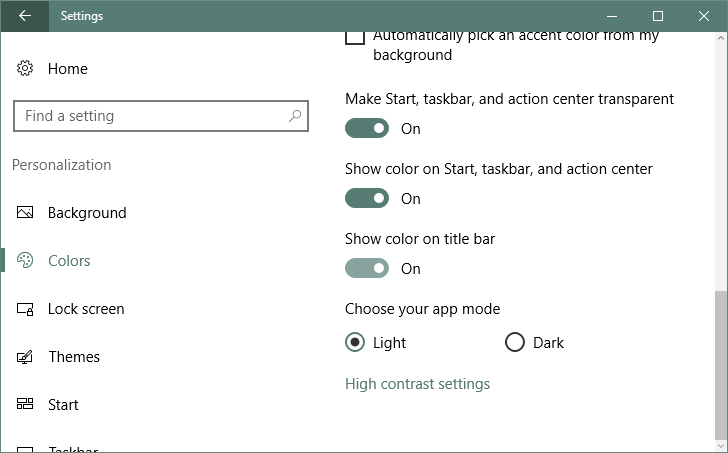This screenshot has width=728, height=453.
Task: Choose the Light app mode option
Action: 355,343
